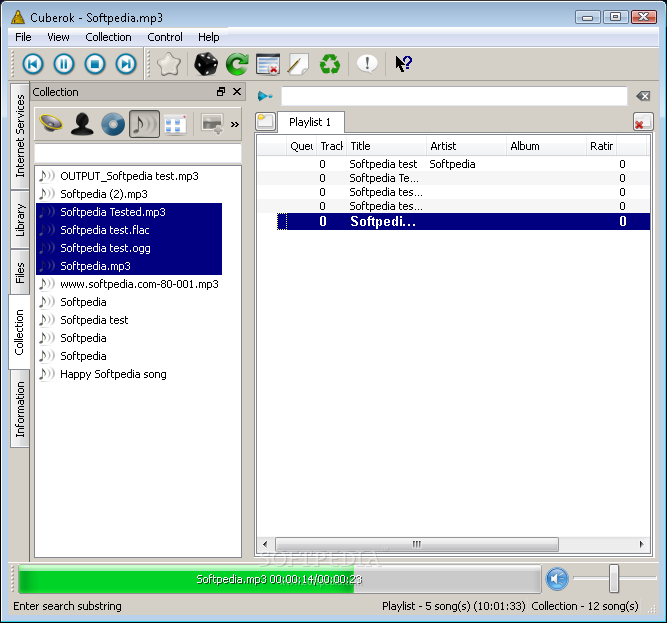Click the Previous track button

click(x=33, y=64)
